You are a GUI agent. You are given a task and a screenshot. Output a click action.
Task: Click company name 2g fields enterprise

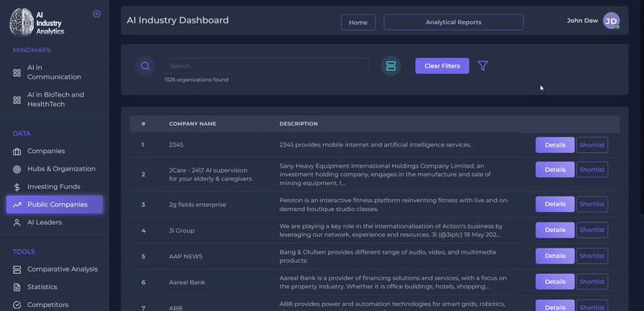point(197,205)
